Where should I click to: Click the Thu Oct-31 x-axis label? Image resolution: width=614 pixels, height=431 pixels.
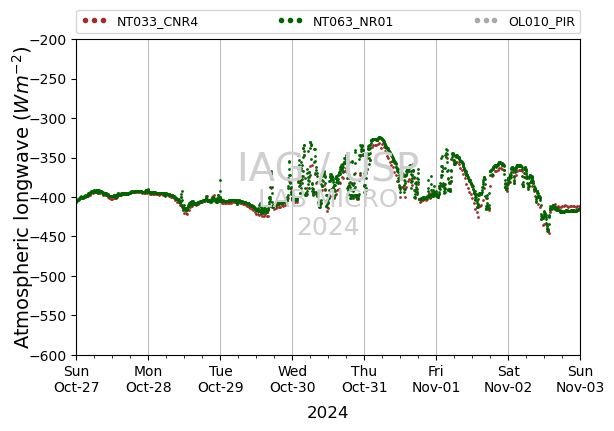365,379
